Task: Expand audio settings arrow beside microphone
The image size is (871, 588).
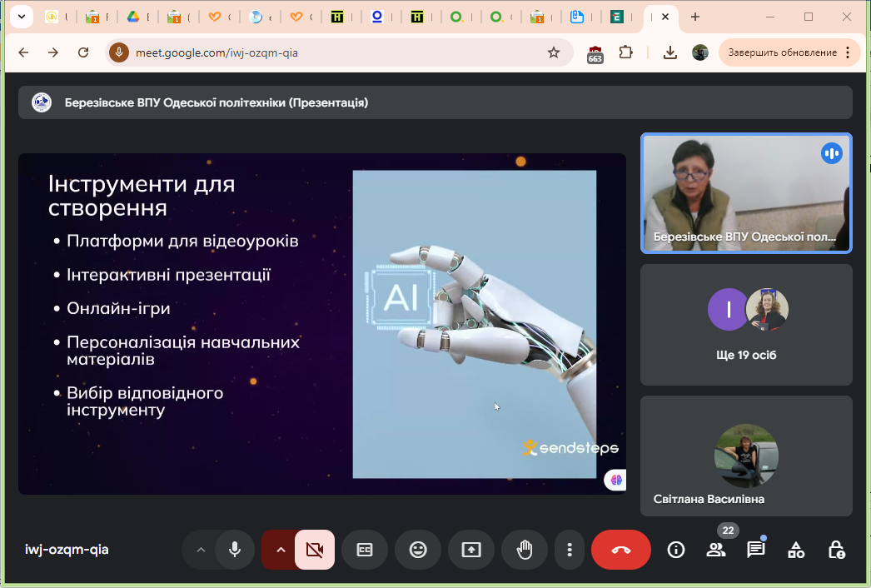Action: click(x=200, y=550)
